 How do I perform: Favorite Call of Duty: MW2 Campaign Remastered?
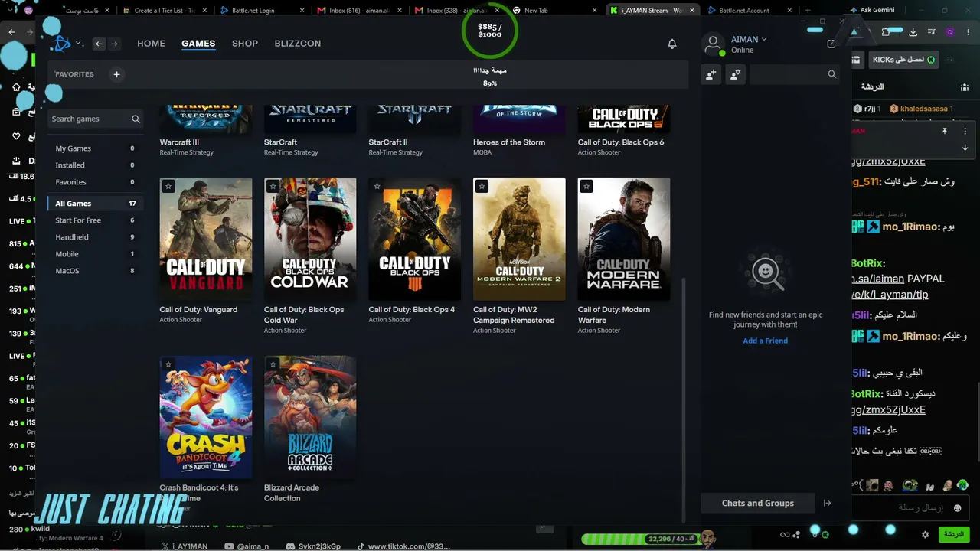[x=482, y=186]
